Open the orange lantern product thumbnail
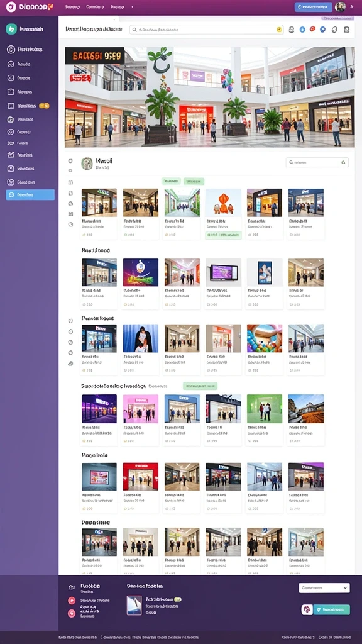The height and width of the screenshot is (644, 362). click(223, 203)
